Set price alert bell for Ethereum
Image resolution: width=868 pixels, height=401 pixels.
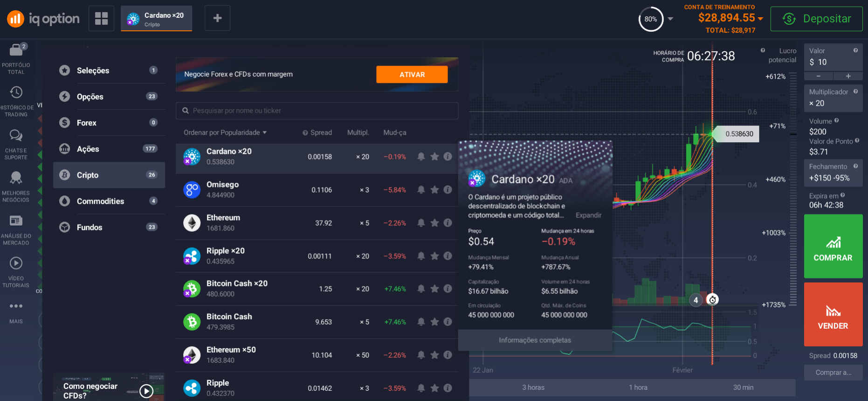coord(421,223)
